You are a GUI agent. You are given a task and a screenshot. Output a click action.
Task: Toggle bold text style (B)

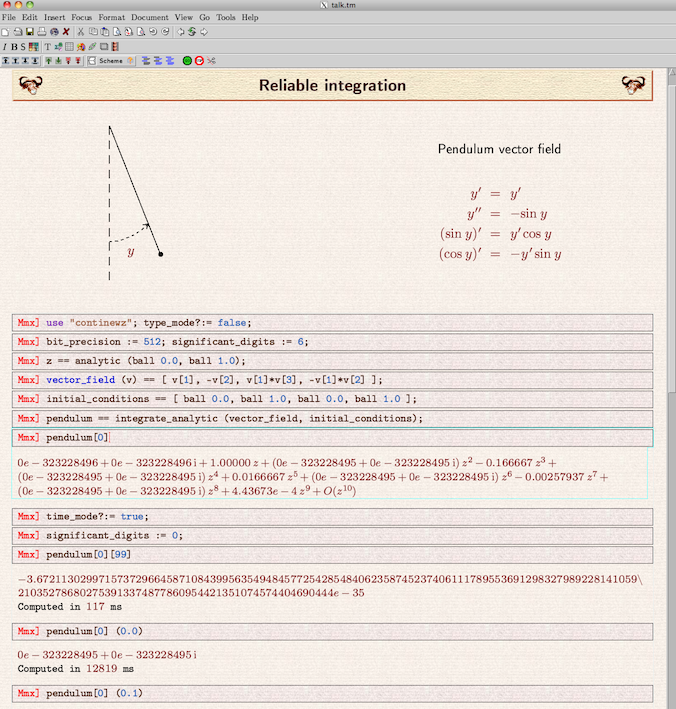pyautogui.click(x=14, y=46)
